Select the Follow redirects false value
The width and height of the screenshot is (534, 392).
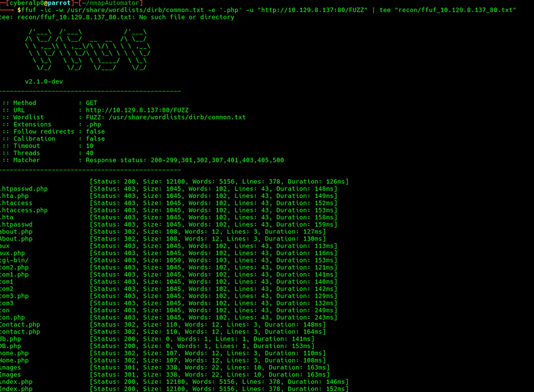tap(95, 132)
